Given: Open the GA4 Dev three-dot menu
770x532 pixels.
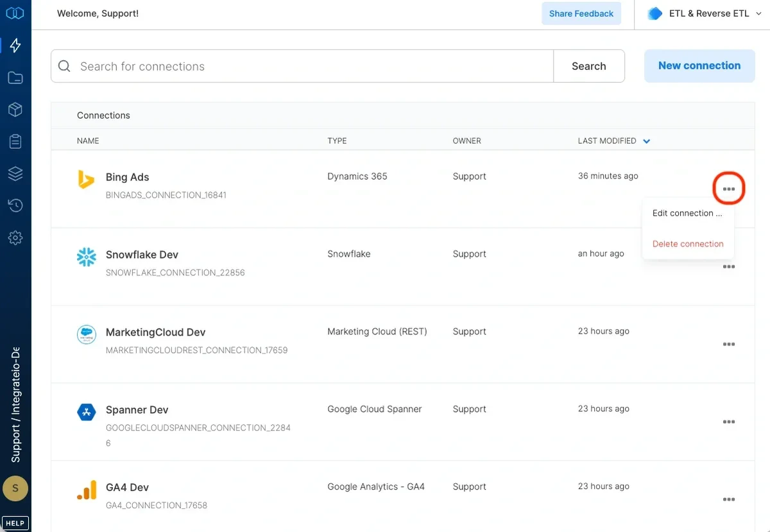Looking at the screenshot, I should point(729,500).
